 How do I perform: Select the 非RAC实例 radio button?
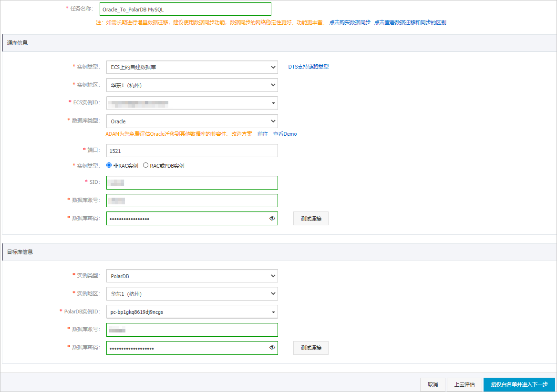coord(109,165)
